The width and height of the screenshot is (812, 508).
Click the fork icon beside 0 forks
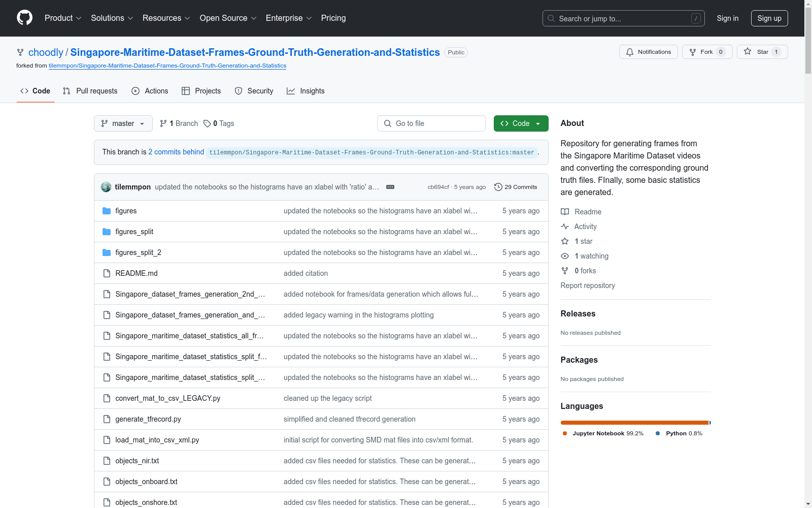tap(565, 271)
